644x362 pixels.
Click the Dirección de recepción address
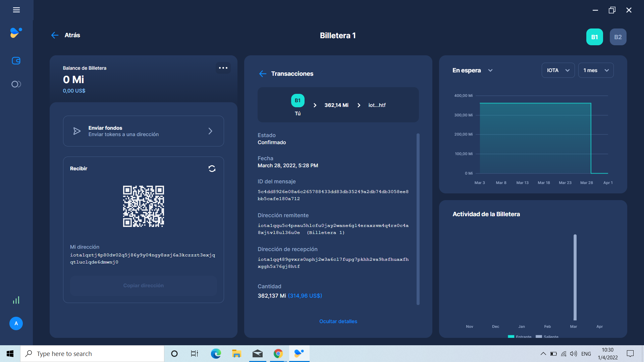click(x=333, y=263)
